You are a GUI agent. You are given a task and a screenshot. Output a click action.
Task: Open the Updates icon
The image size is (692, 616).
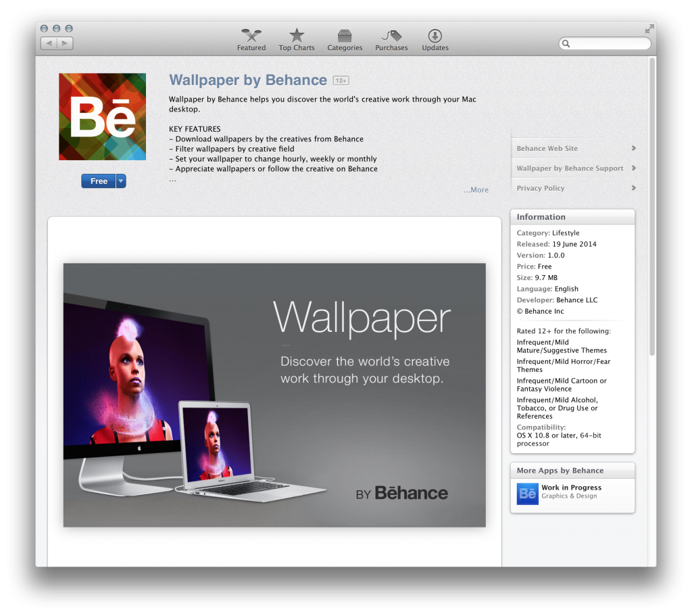(435, 36)
